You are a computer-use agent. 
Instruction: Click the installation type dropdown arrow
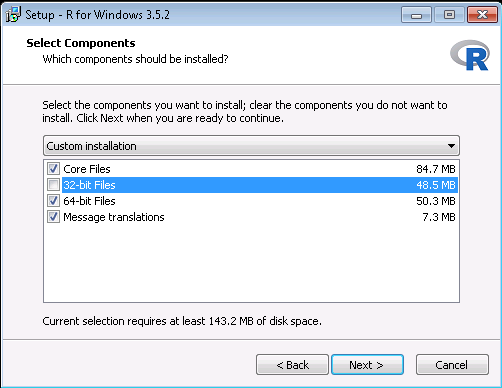(x=451, y=146)
